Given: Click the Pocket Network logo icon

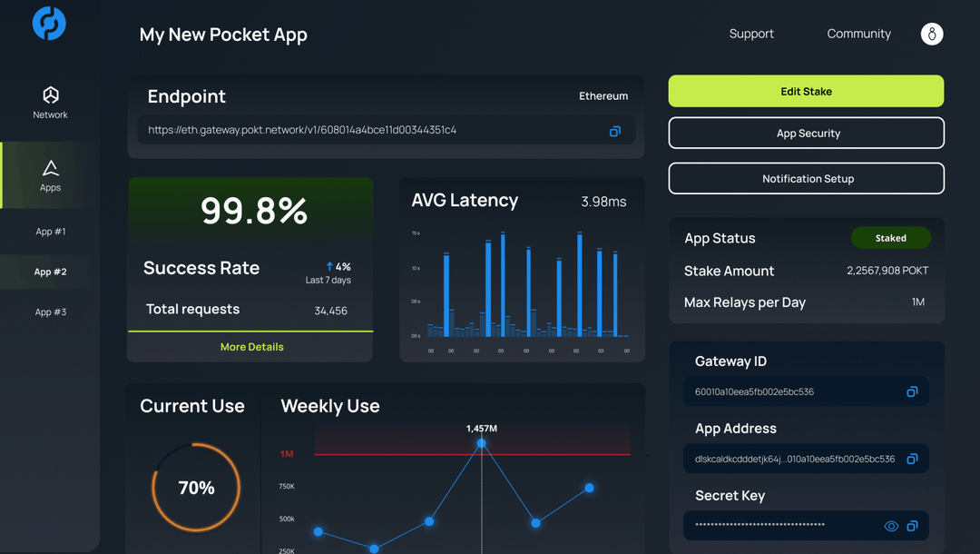Looking at the screenshot, I should [49, 24].
